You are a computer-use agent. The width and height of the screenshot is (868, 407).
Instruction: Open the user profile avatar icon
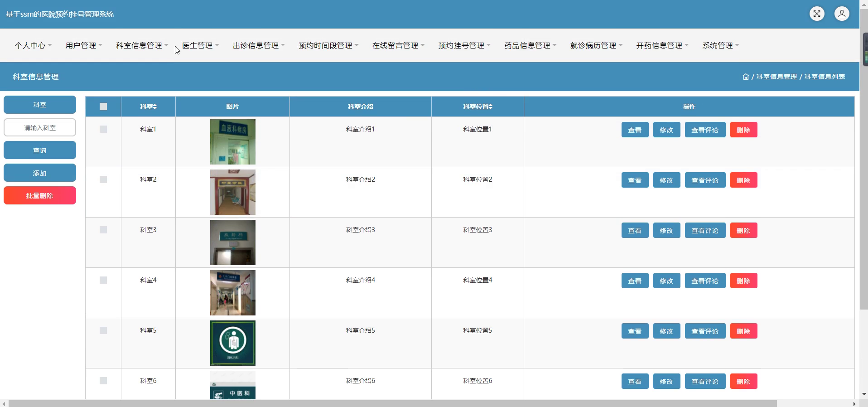pyautogui.click(x=842, y=14)
